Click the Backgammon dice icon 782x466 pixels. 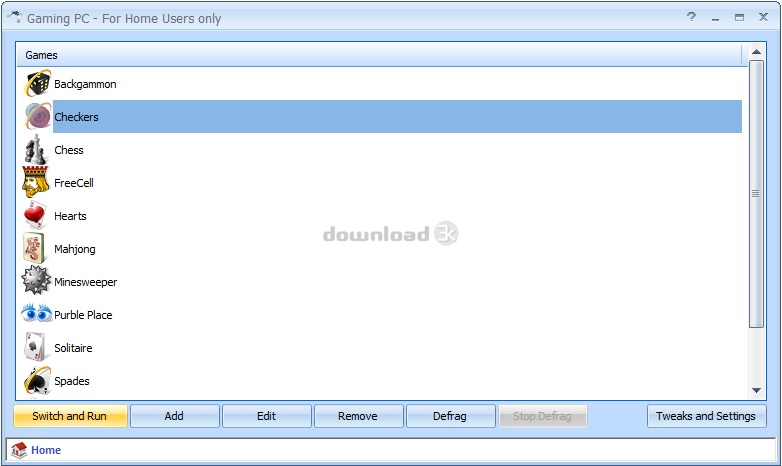[38, 83]
